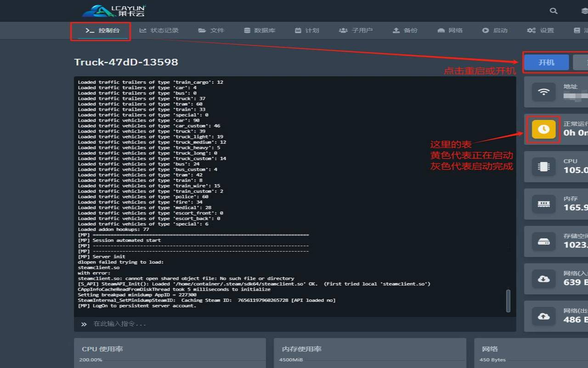This screenshot has width=588, height=368.
Task: Click the console line '[MP] Server init'
Action: pos(102,257)
